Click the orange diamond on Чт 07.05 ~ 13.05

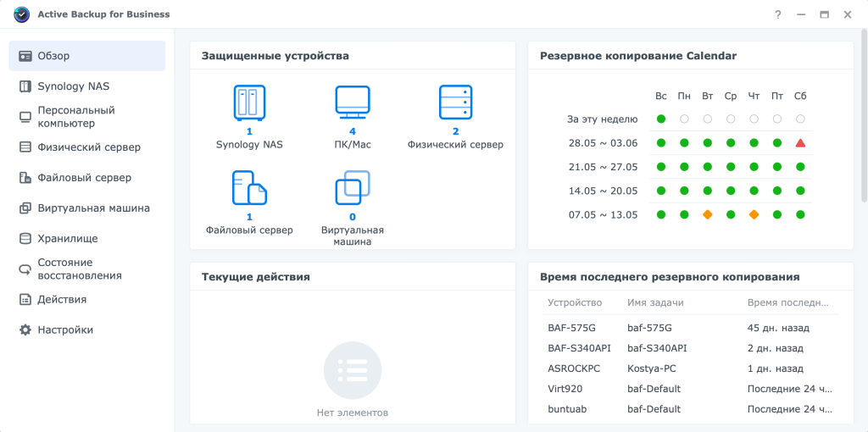[754, 214]
